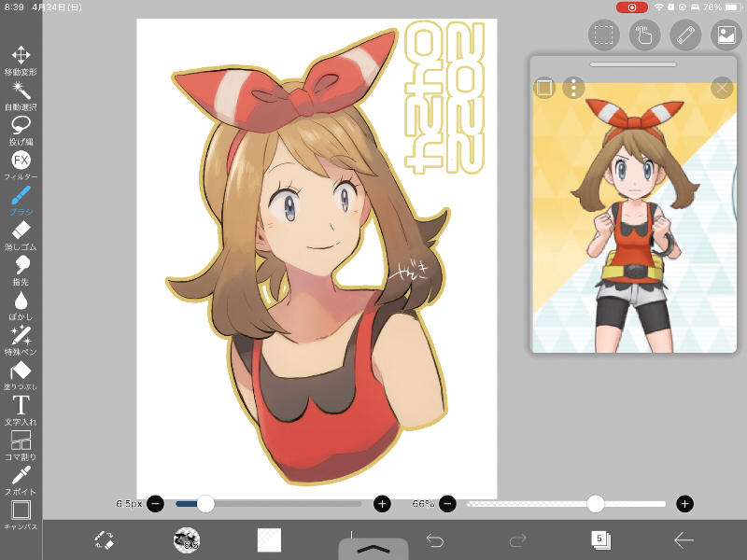The height and width of the screenshot is (560, 747).
Task: Select the Transform (移動変形) tool
Action: coord(21,61)
